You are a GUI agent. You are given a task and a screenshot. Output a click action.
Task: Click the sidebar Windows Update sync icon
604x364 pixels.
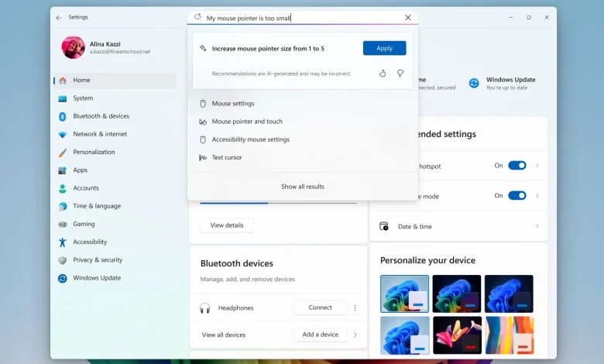[63, 278]
